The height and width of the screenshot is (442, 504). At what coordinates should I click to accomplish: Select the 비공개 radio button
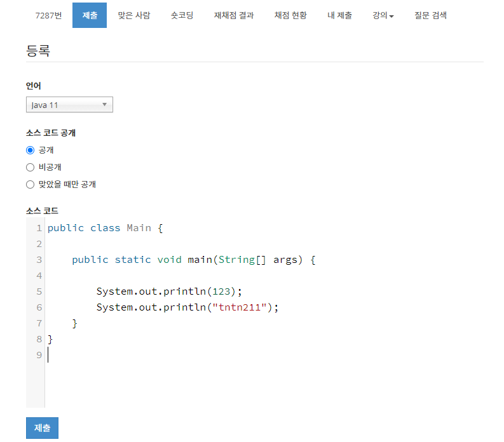[x=31, y=168]
